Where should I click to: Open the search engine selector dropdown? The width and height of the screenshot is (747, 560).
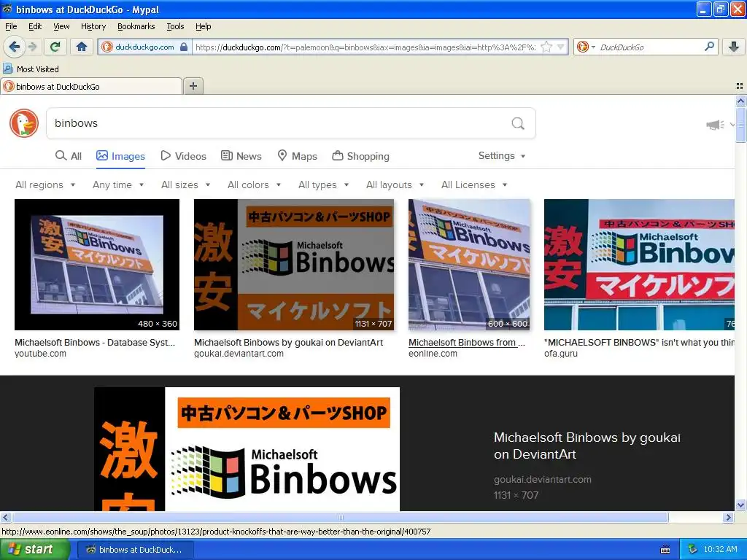click(x=586, y=47)
